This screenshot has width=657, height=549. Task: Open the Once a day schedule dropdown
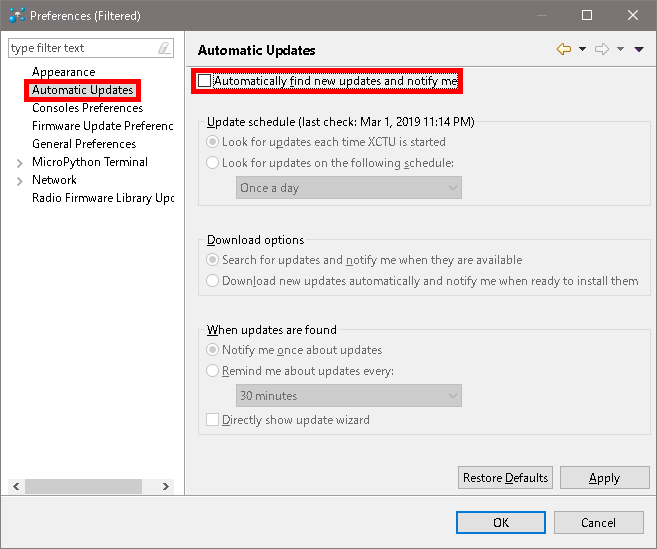(x=349, y=188)
